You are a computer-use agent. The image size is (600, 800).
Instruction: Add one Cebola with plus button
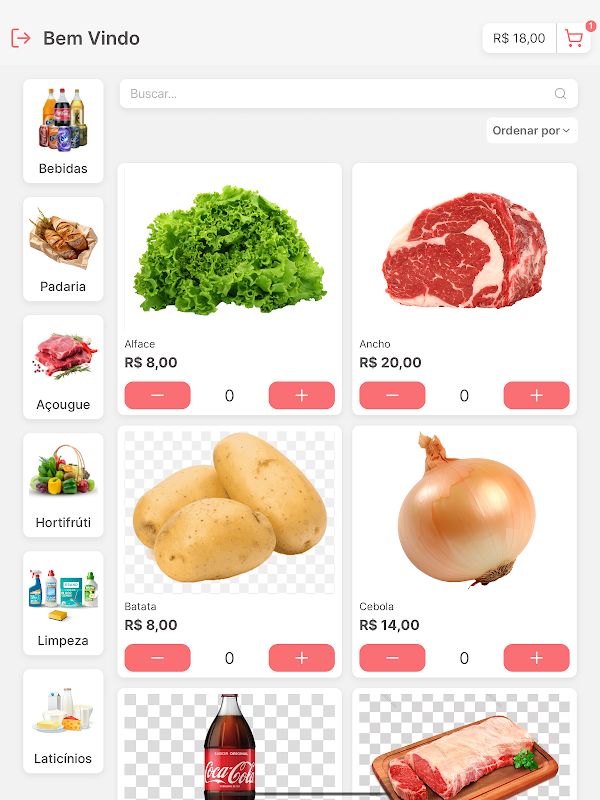coord(536,658)
